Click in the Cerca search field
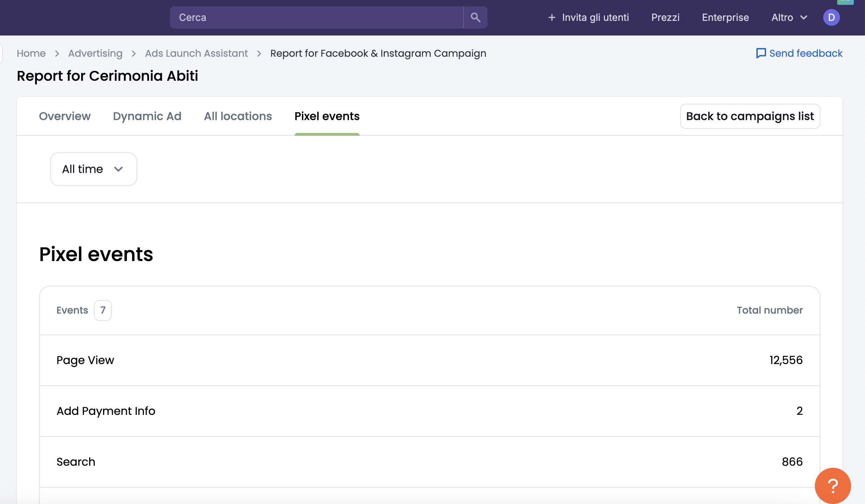The image size is (865, 504). pyautogui.click(x=316, y=17)
